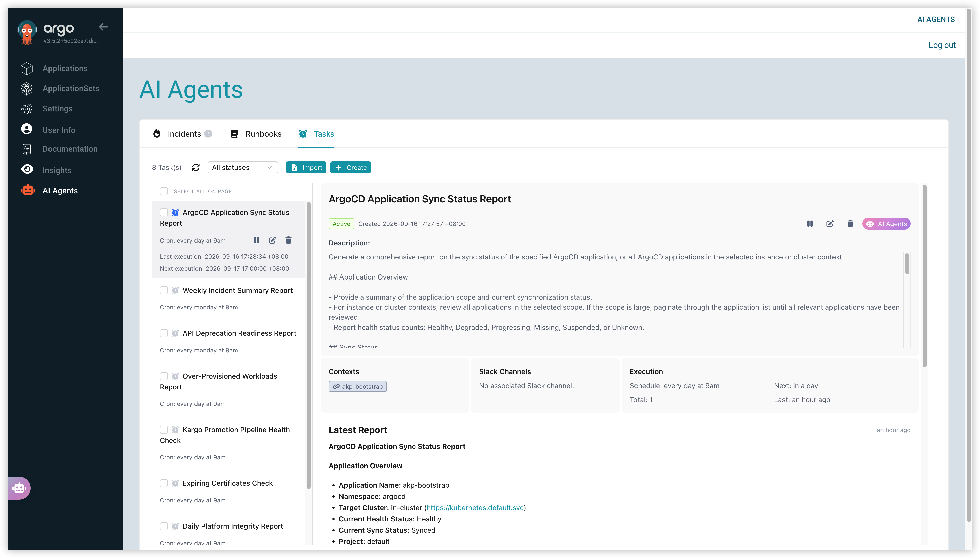Open the API Deprecation Readiness Report task
The image size is (980, 558).
pyautogui.click(x=239, y=333)
